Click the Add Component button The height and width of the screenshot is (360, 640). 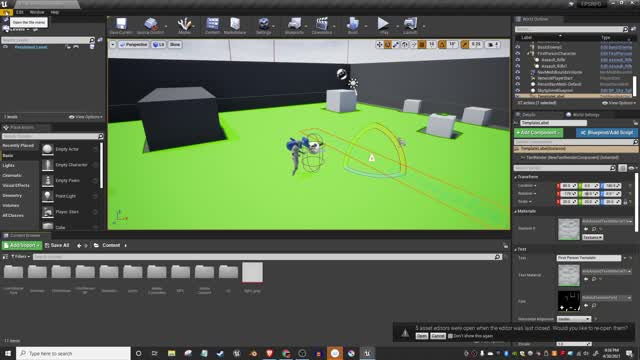click(538, 133)
